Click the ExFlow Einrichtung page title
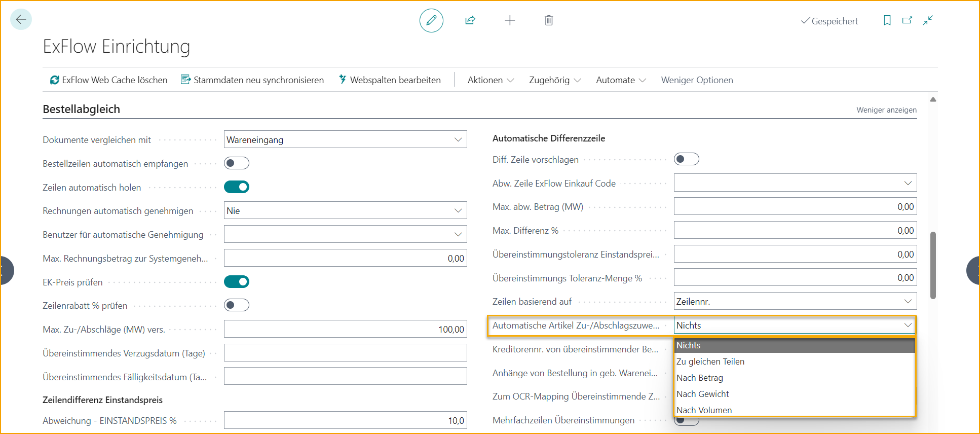 [117, 46]
